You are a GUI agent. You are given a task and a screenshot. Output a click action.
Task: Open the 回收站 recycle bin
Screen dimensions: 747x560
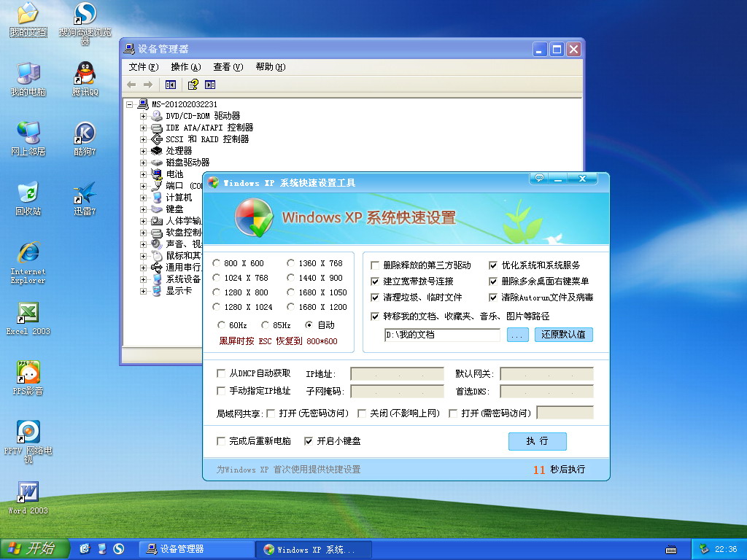click(28, 198)
